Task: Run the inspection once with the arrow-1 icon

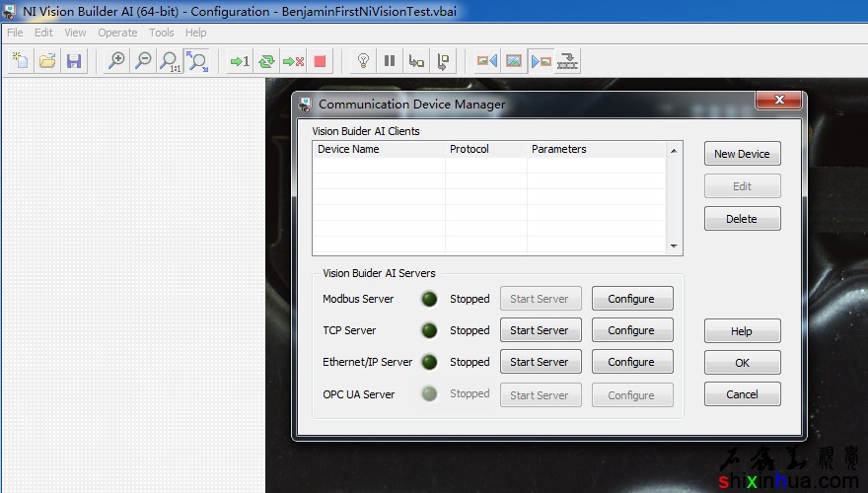Action: tap(240, 61)
